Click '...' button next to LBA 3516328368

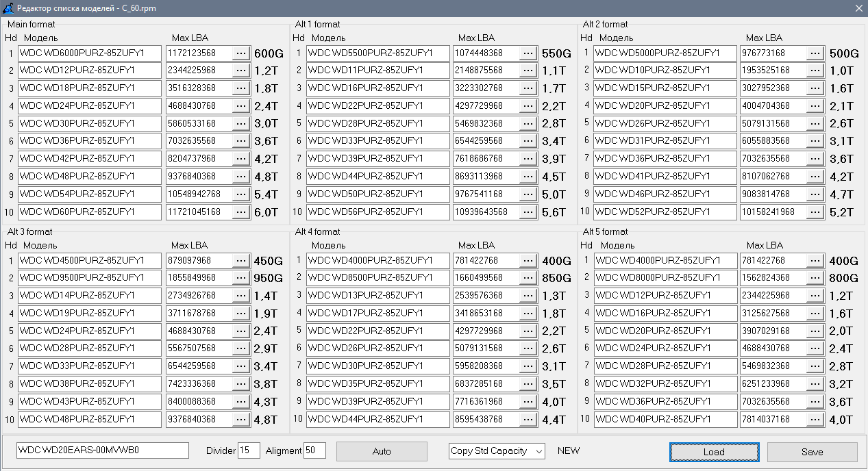(241, 88)
